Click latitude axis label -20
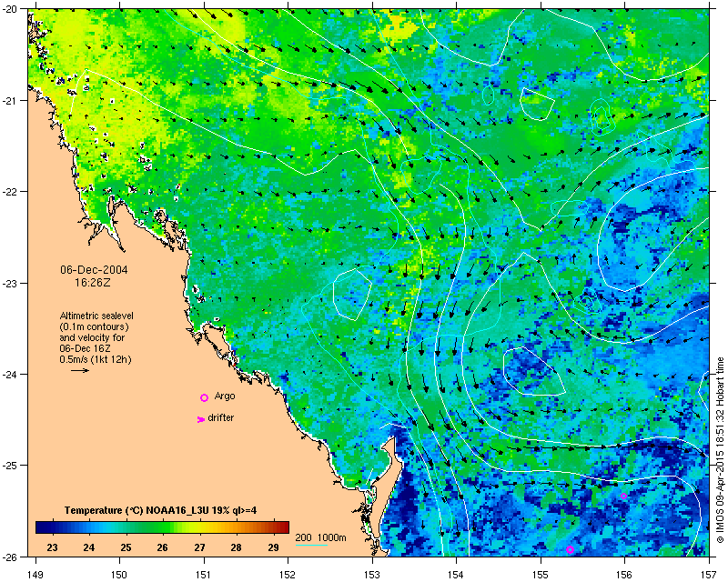The image size is (728, 582). [x=12, y=10]
